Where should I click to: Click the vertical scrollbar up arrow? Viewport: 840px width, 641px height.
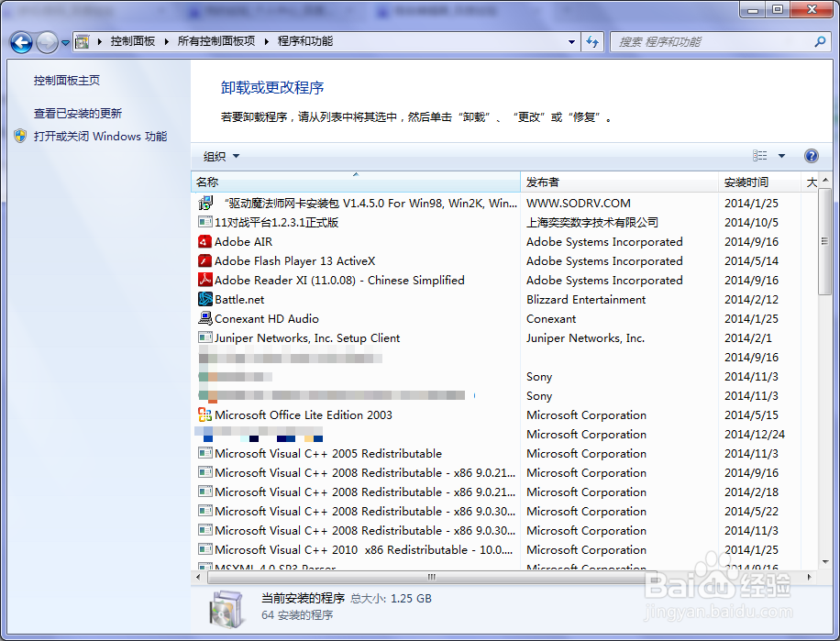point(825,180)
